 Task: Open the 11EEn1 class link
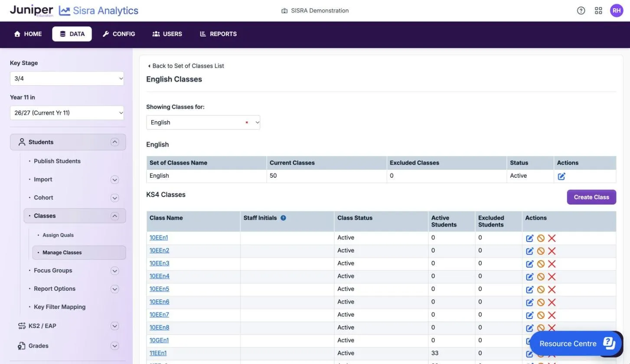pos(158,353)
